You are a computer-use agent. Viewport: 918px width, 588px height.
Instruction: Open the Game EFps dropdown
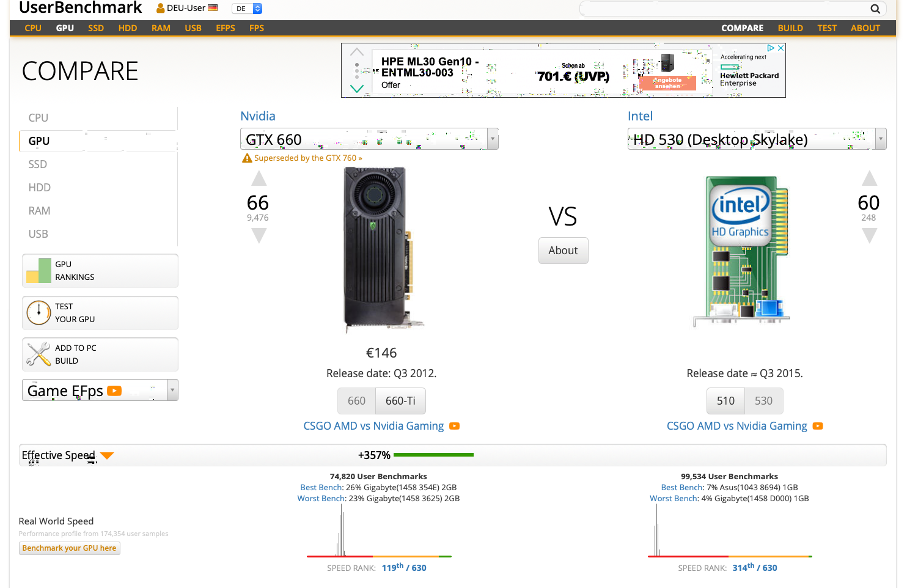(x=100, y=391)
